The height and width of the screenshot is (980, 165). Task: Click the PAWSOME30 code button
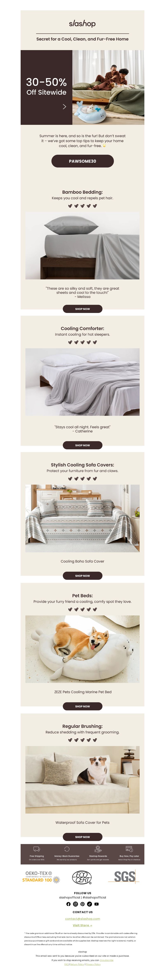point(82,161)
